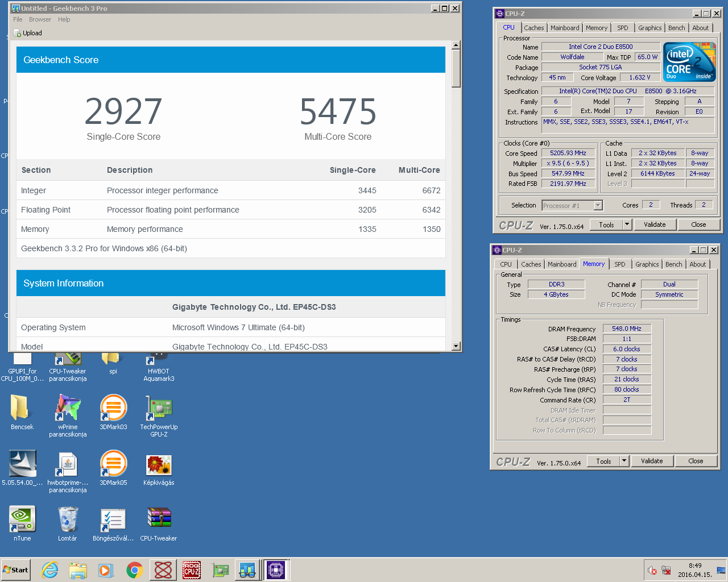This screenshot has width=728, height=582.
Task: Expand Tools dropdown arrow in CPU-Z CPU window
Action: [x=627, y=225]
